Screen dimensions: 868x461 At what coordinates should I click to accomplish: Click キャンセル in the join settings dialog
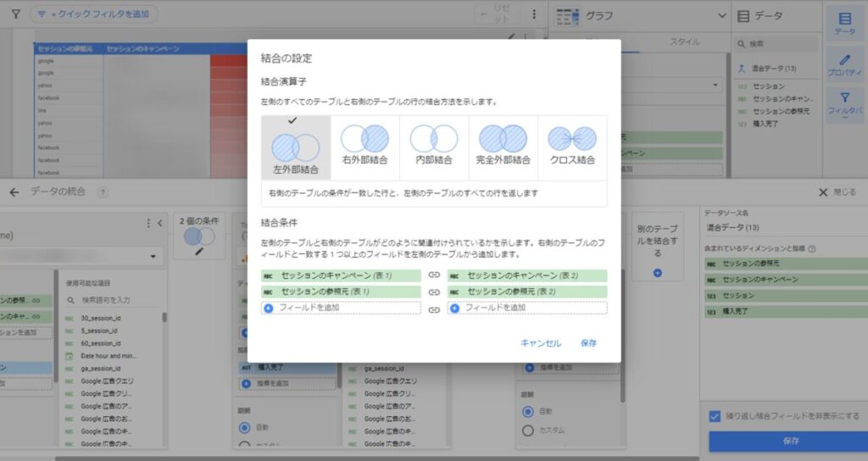(541, 343)
